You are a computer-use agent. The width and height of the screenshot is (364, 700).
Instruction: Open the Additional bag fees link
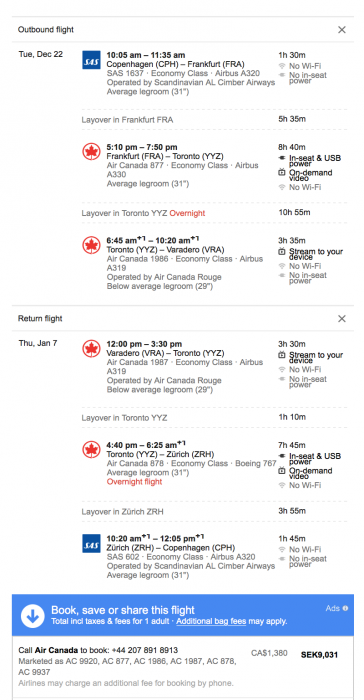point(211,621)
